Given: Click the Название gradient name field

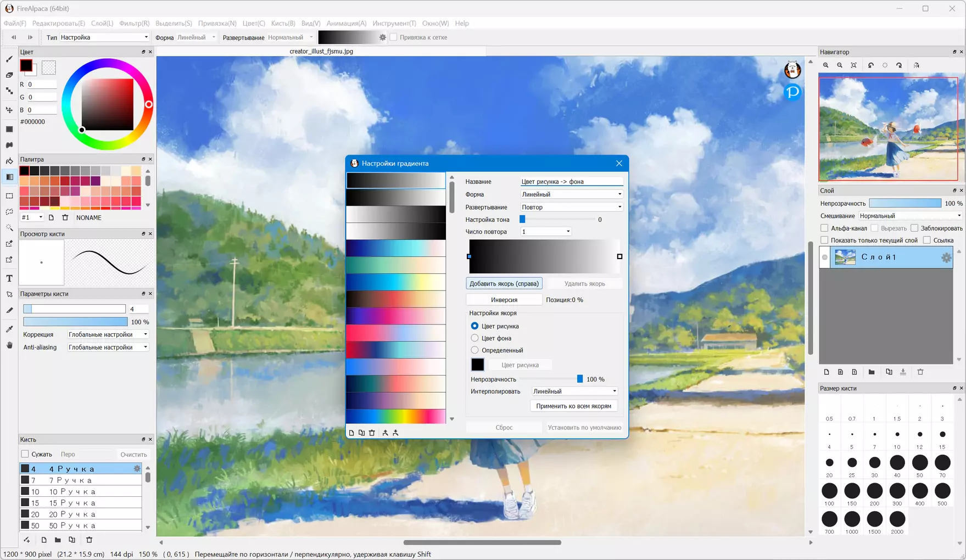Looking at the screenshot, I should pos(572,181).
